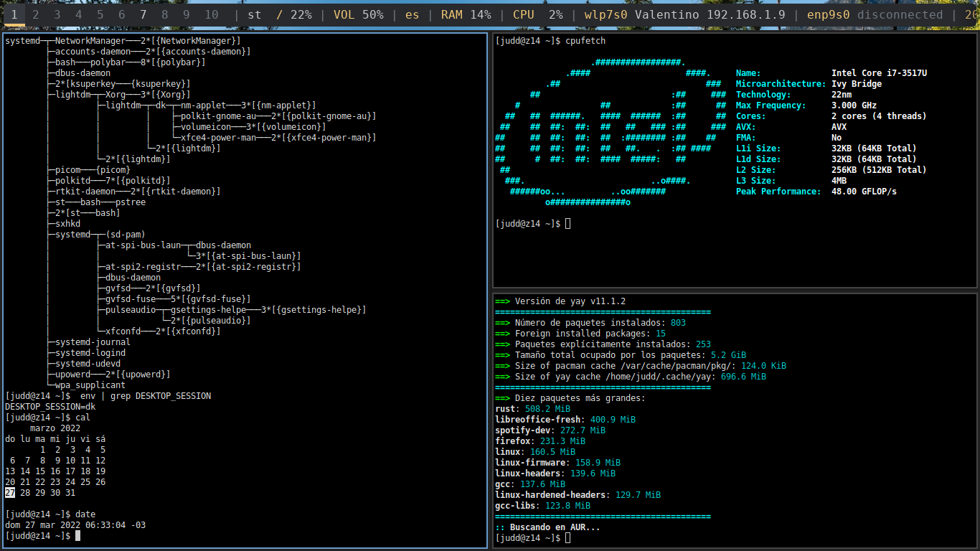Click the volumeicon process entry

[253, 127]
